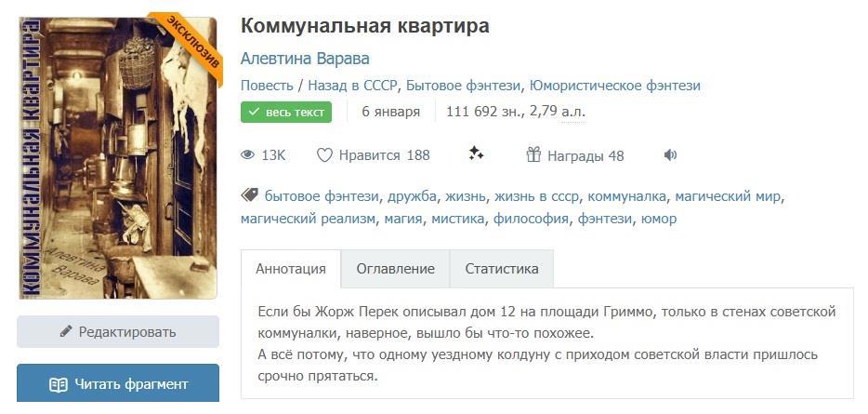868x414 pixels.
Task: Click the sparkle stars icon
Action: [477, 154]
